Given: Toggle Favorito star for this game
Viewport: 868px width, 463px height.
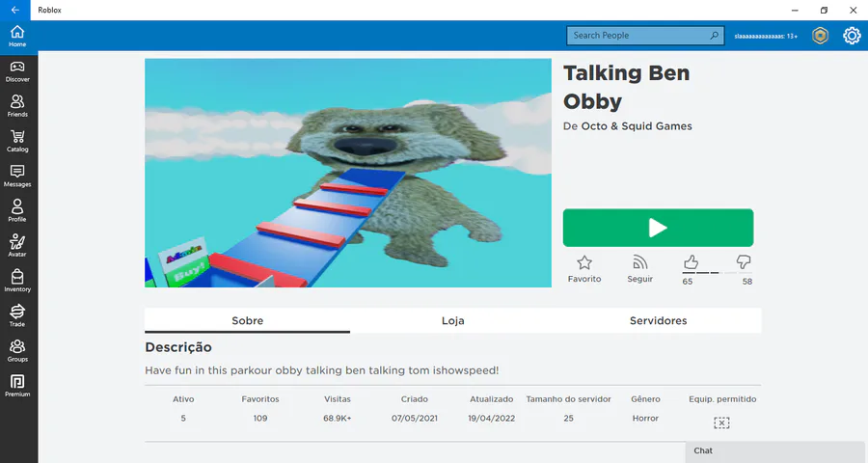Looking at the screenshot, I should point(584,269).
